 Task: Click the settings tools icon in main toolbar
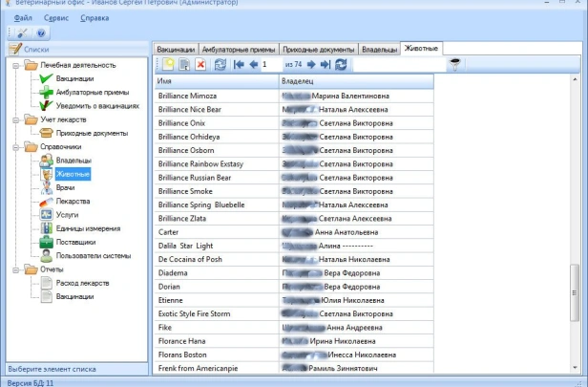[21, 32]
